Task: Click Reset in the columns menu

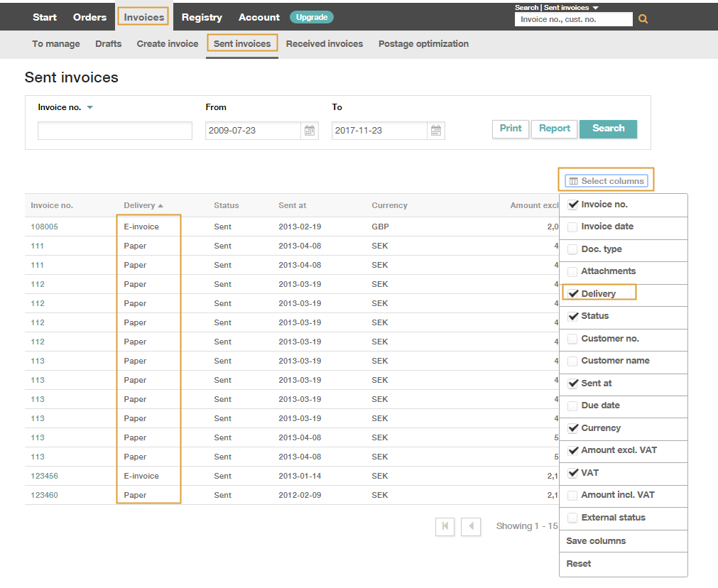Action: (578, 564)
